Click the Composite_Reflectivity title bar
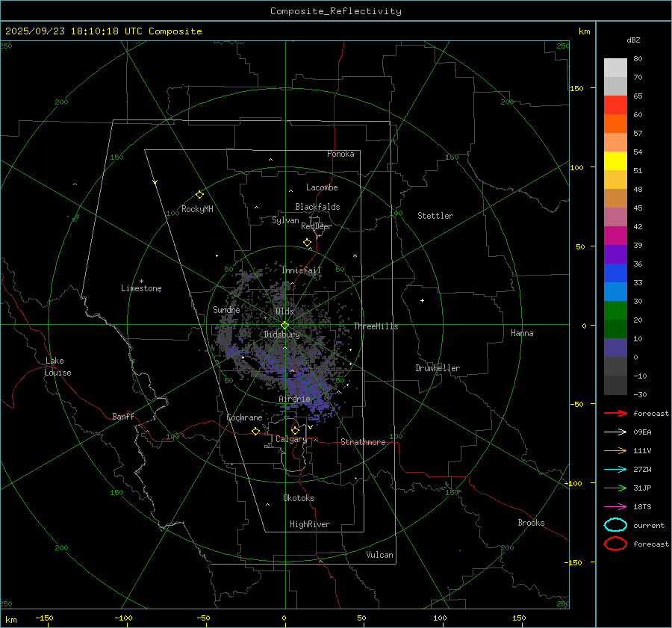 click(x=335, y=10)
